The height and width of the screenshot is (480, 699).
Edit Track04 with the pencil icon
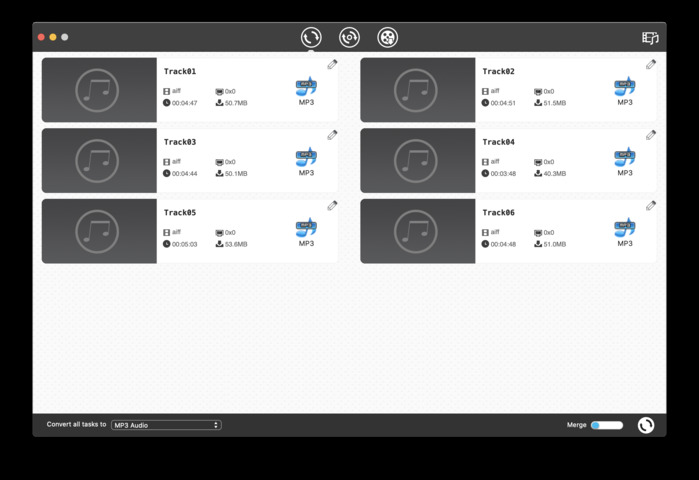click(651, 135)
